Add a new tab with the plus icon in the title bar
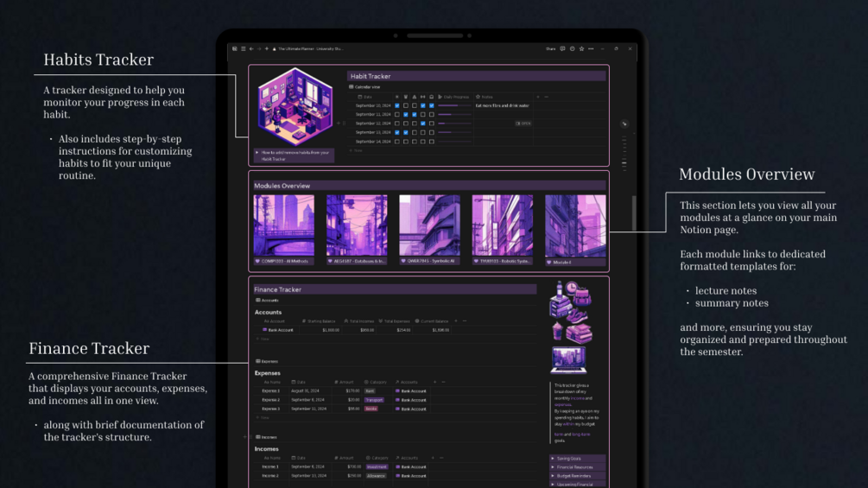The image size is (868, 488). point(267,48)
